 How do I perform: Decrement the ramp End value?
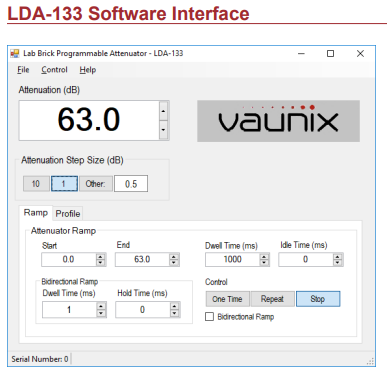click(x=174, y=262)
